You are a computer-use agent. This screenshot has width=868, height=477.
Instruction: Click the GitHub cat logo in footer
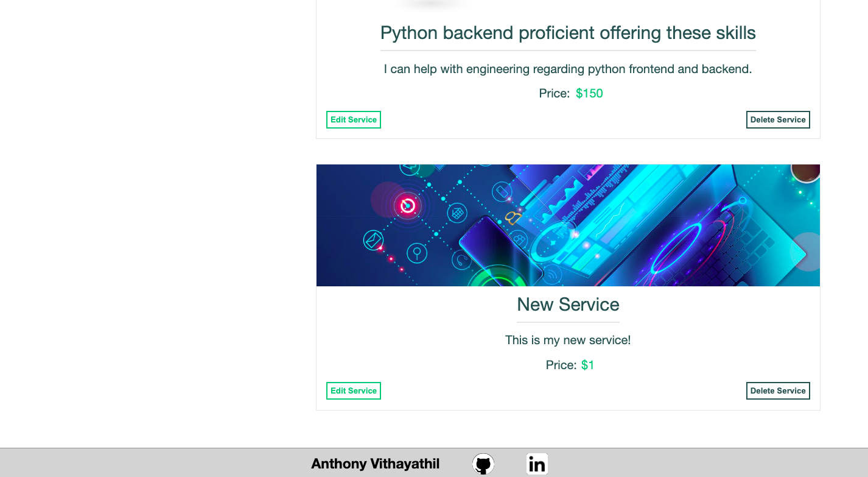[x=483, y=464]
